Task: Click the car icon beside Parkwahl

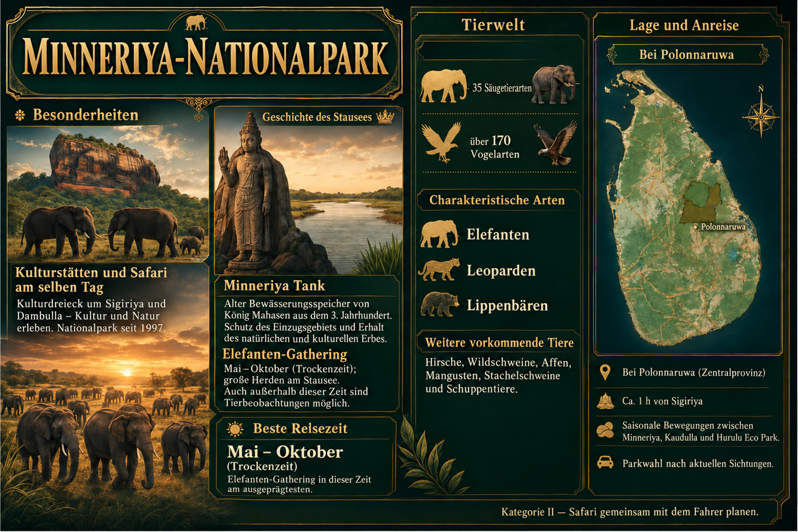Action: pos(605,462)
